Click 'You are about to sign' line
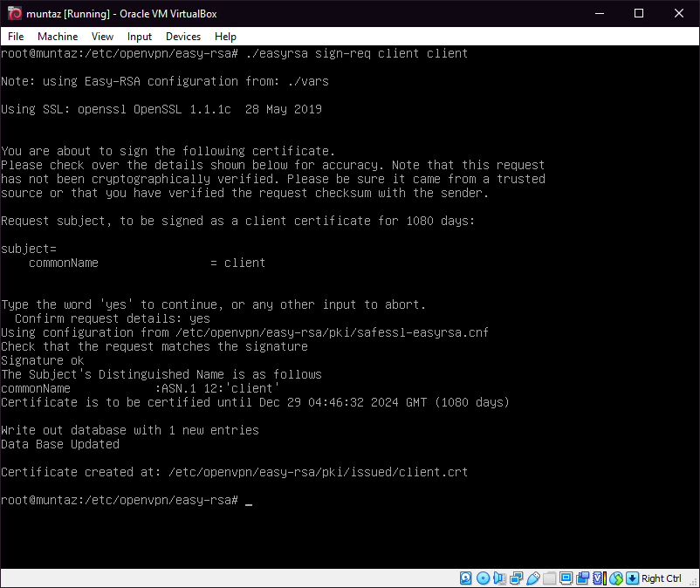700x588 pixels. (168, 151)
